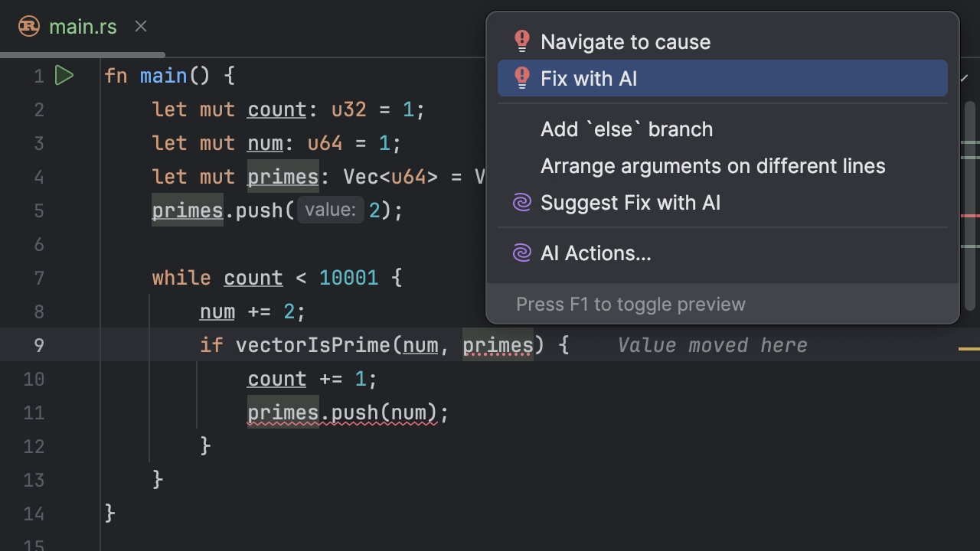Select the main.rs tab

[83, 27]
